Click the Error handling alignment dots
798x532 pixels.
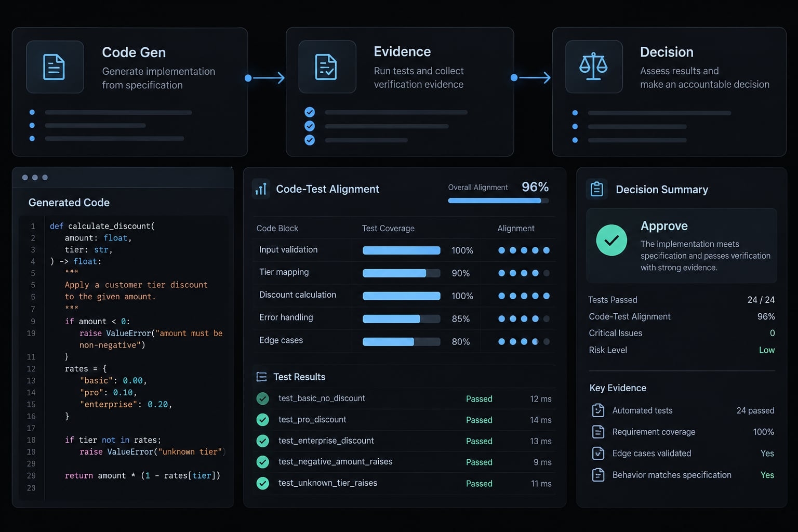[x=524, y=319]
